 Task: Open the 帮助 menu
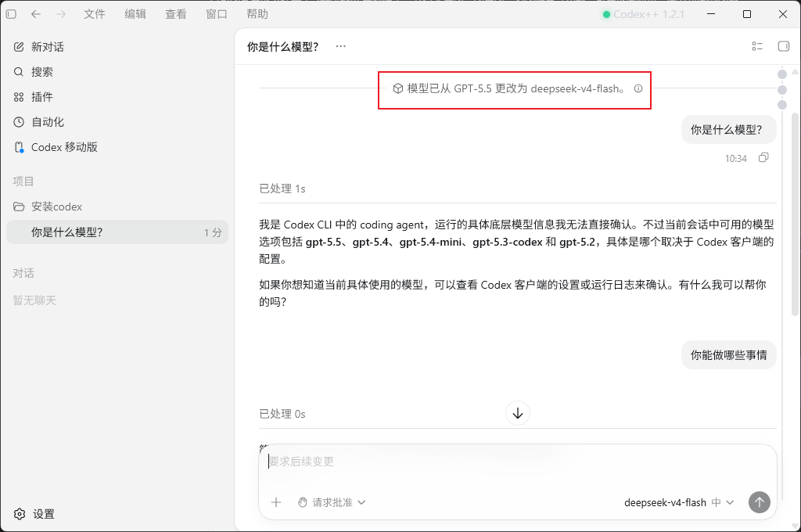pos(257,14)
